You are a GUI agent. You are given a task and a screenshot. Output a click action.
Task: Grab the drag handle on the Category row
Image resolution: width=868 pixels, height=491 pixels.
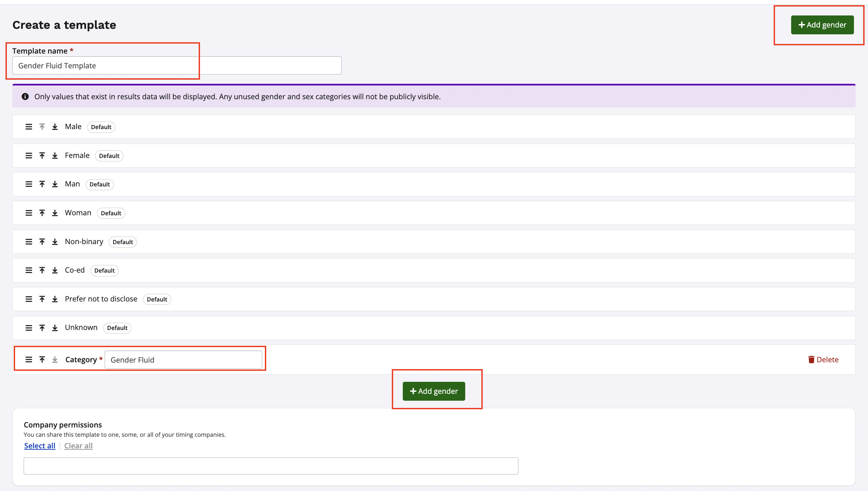[28, 359]
